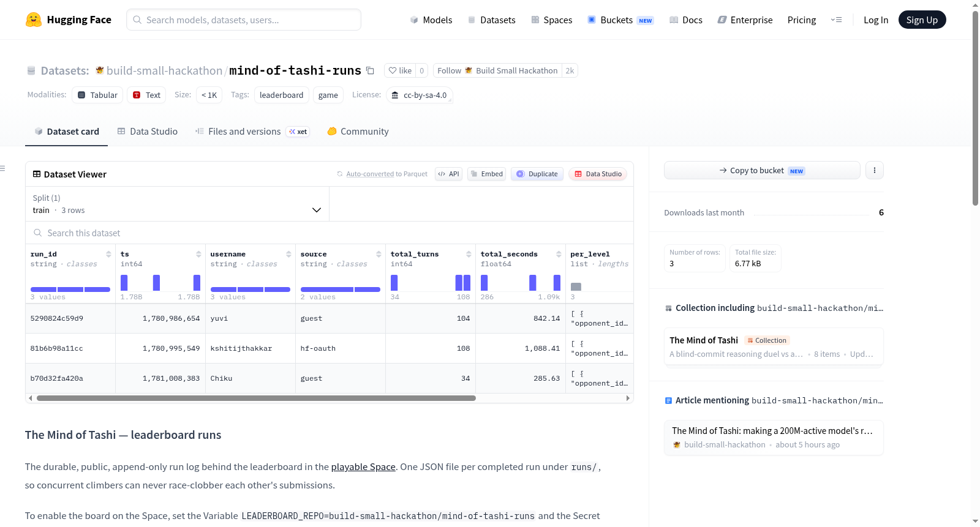
Task: Click the Hugging Face logo icon
Action: point(34,20)
